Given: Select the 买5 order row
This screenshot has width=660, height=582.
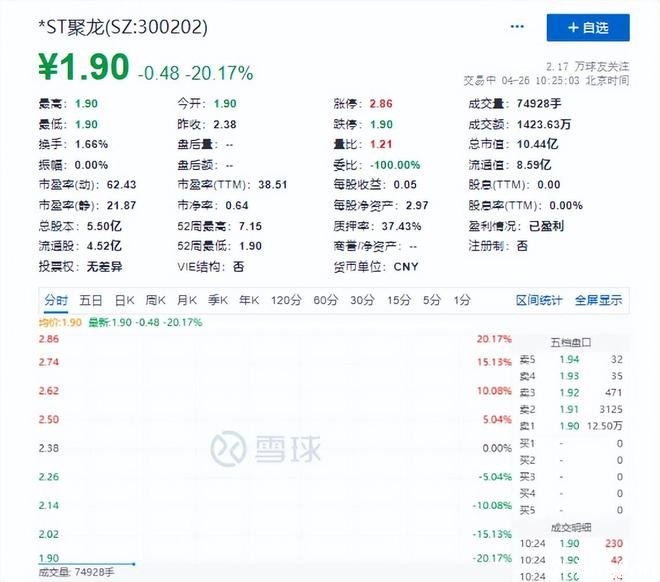Looking at the screenshot, I should [571, 510].
